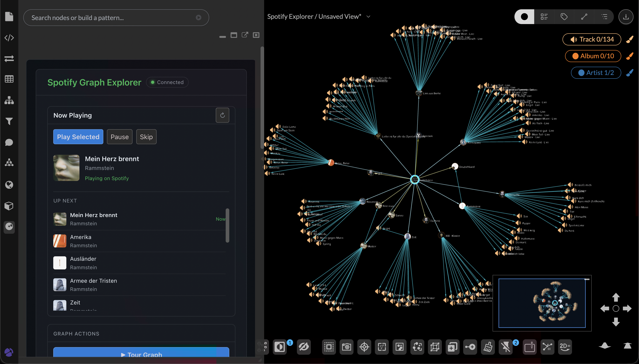Pick Artist color with blue brush
Image resolution: width=639 pixels, height=364 pixels.
[x=629, y=73]
